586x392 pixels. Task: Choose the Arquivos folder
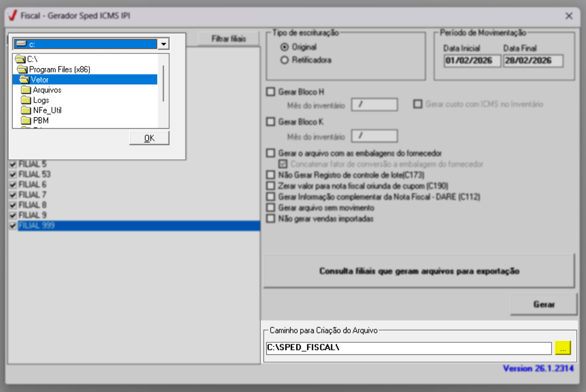click(47, 90)
